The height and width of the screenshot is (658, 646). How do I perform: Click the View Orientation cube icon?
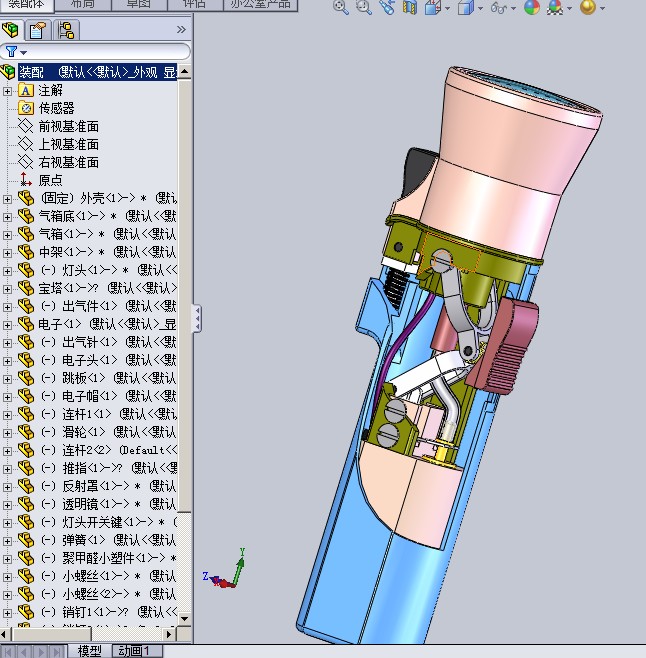pos(432,7)
